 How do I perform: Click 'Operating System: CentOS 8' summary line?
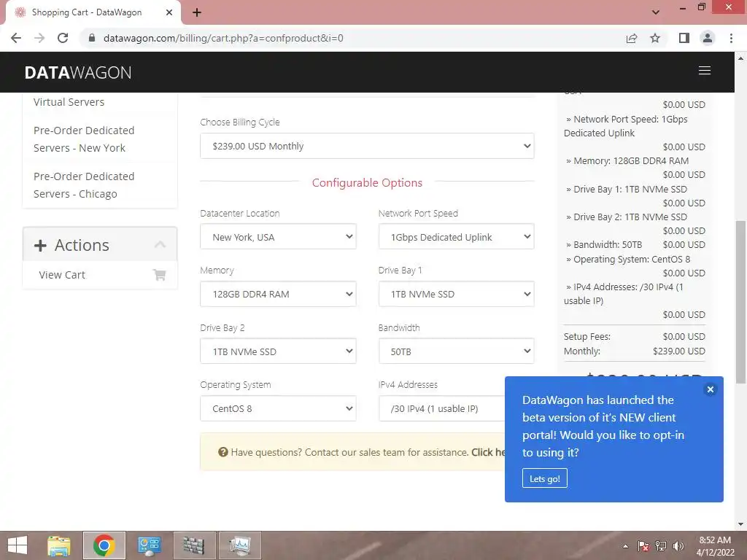click(x=628, y=259)
